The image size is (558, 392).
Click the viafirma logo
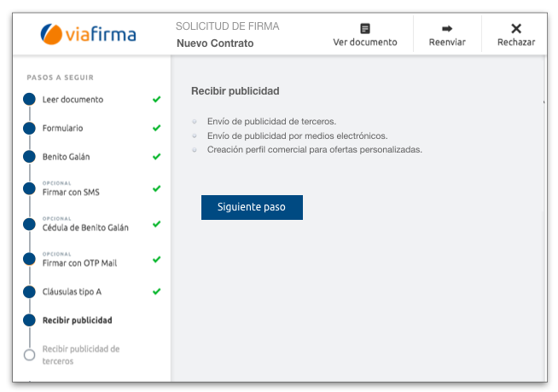[x=88, y=34]
